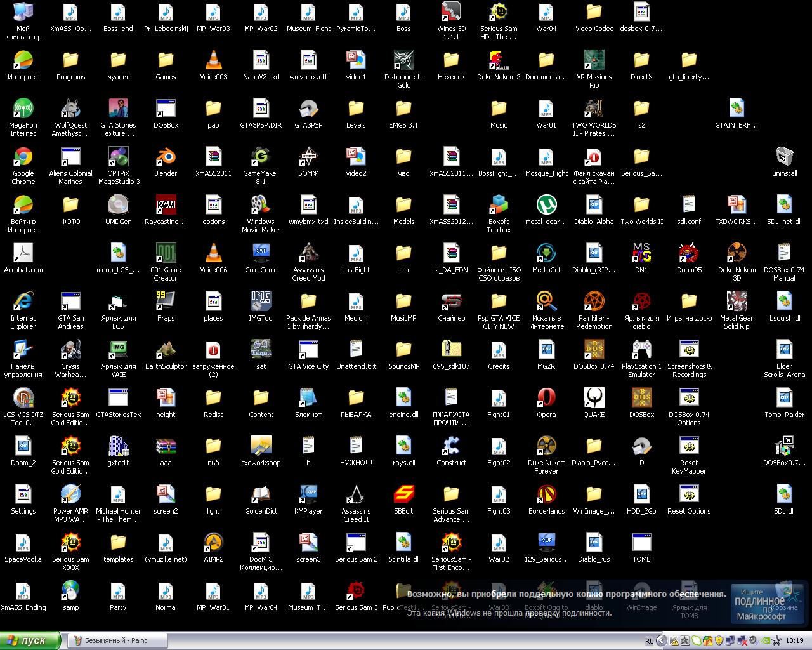The image size is (812, 650).
Task: Open the AIMP2 shortcut
Action: point(213,542)
